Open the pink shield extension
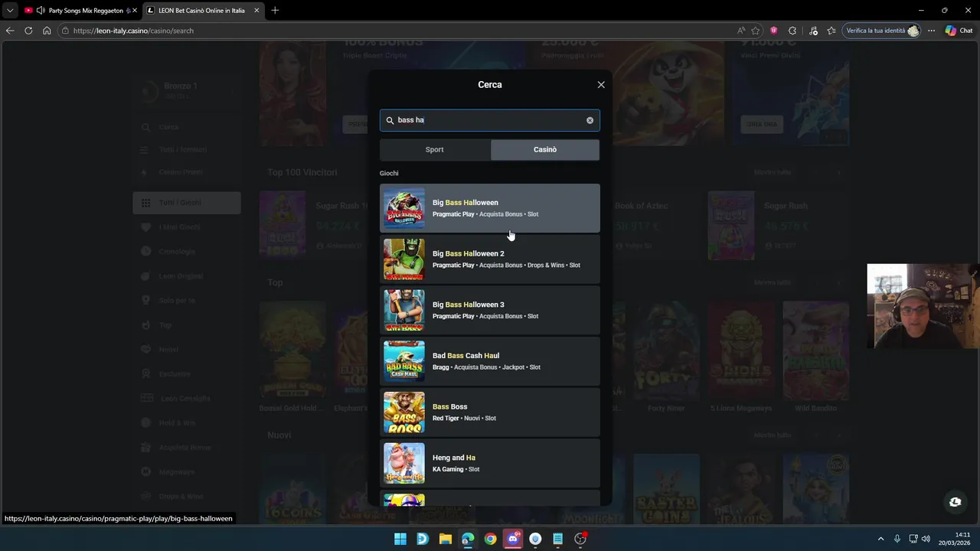This screenshot has width=980, height=551. [774, 31]
